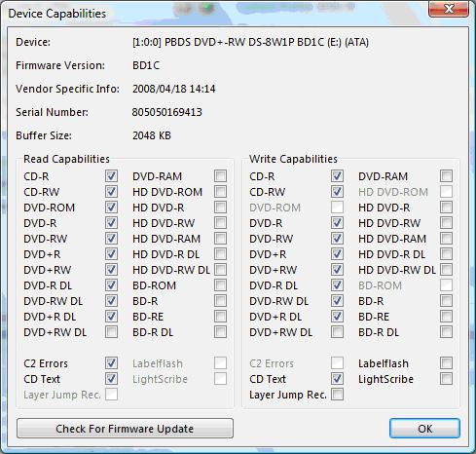Enable the write DVD-RAM checkbox

pyautogui.click(x=446, y=176)
